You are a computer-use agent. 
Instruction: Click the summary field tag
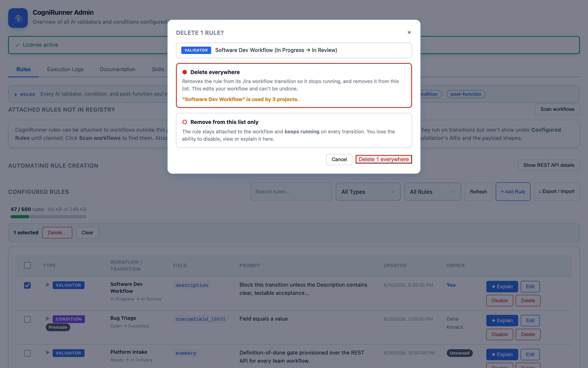pyautogui.click(x=186, y=353)
